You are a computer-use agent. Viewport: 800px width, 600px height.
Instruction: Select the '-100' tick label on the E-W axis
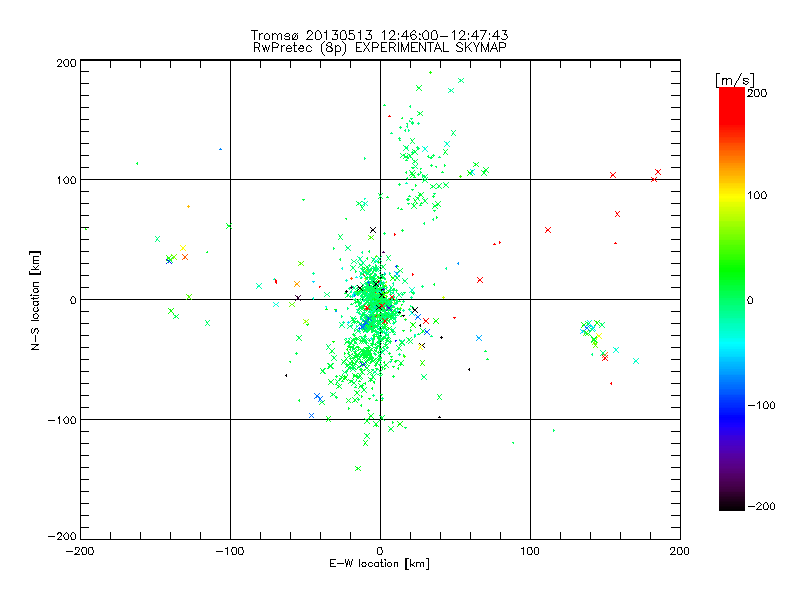pyautogui.click(x=230, y=551)
